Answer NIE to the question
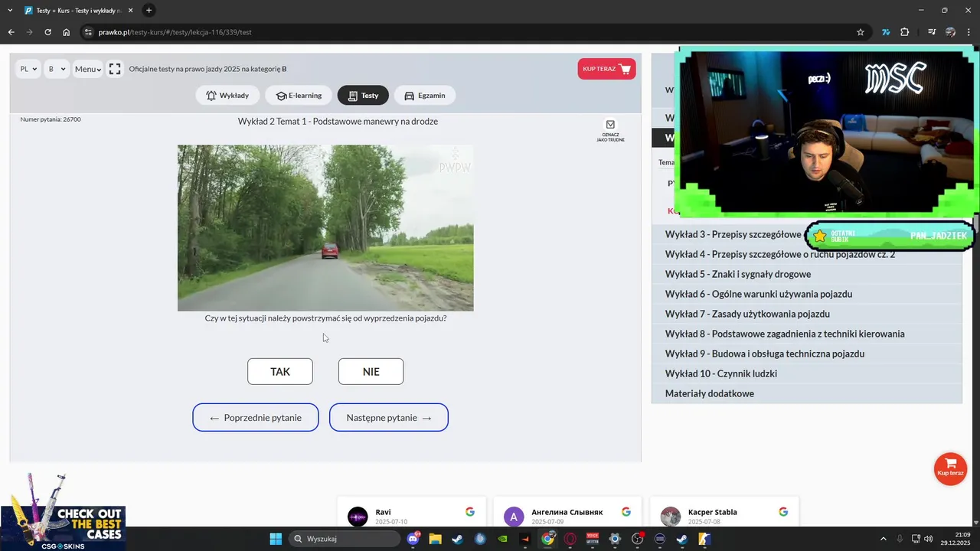Screen dimensions: 980x551 pos(371,371)
